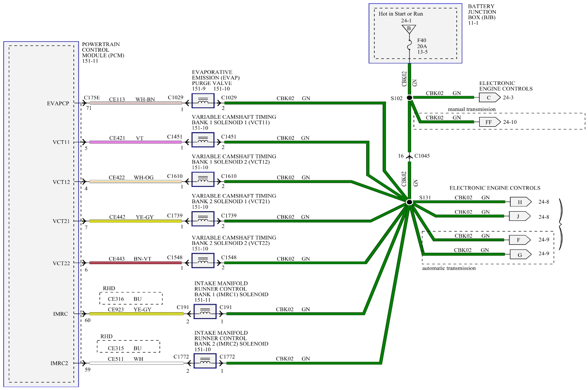The height and width of the screenshot is (390, 588).
Task: Click the F off-page reference arrow
Action: click(x=520, y=240)
